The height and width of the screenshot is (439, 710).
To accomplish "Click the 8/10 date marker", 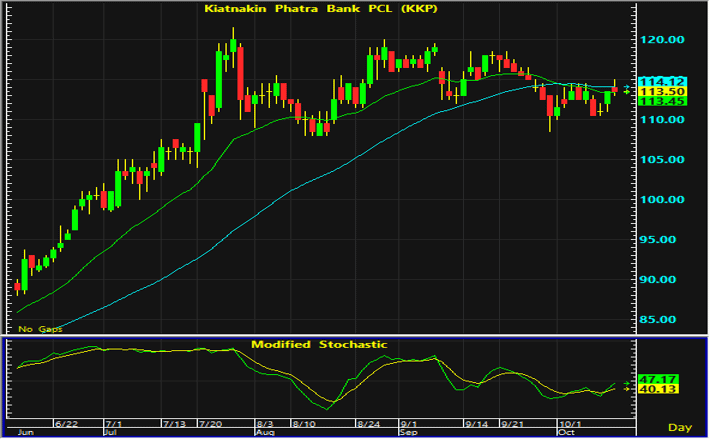I will [304, 424].
